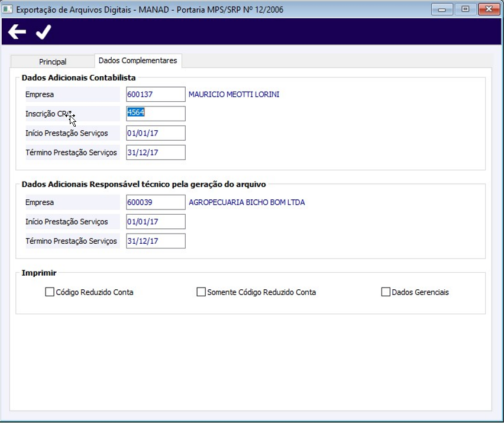Confirm export with the checkmark icon
This screenshot has width=504, height=423.
(x=43, y=32)
